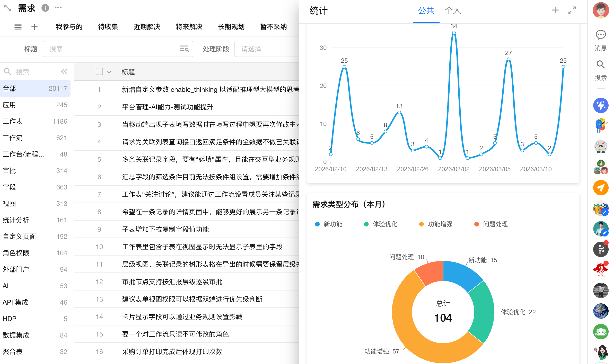The width and height of the screenshot is (613, 364).
Task: Select the 工作表 category in left list
Action: [x=13, y=121]
